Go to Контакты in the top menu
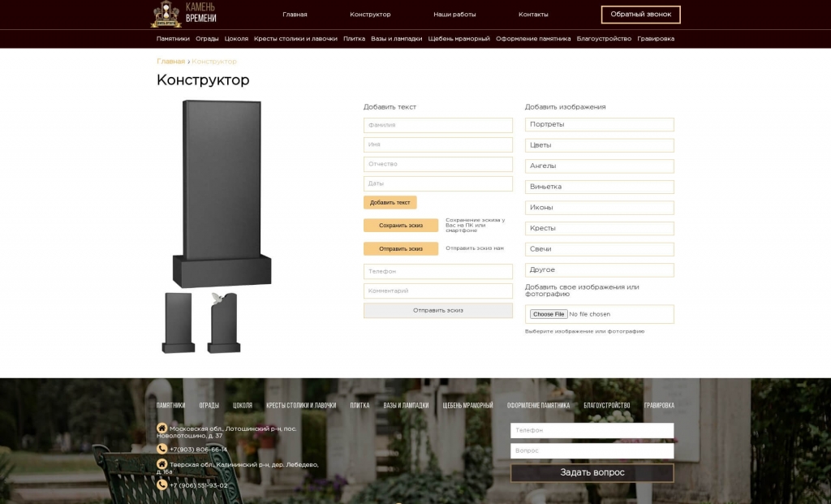This screenshot has height=504, width=831. [533, 15]
